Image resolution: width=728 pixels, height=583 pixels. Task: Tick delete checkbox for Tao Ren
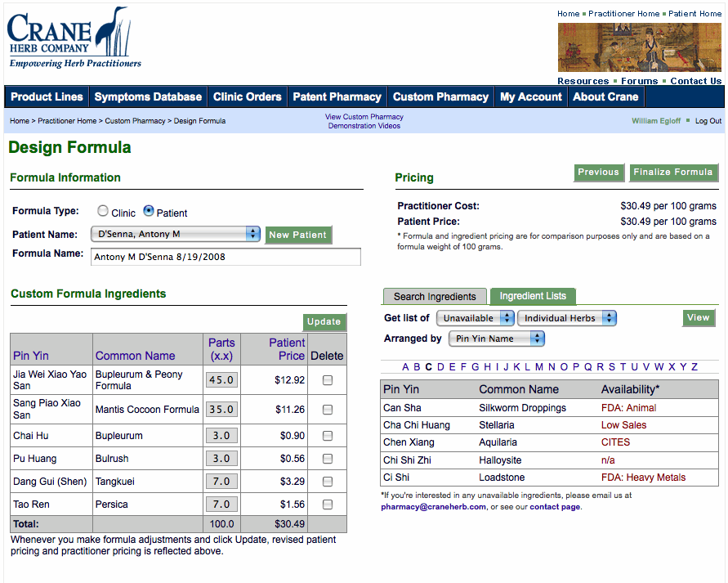328,505
